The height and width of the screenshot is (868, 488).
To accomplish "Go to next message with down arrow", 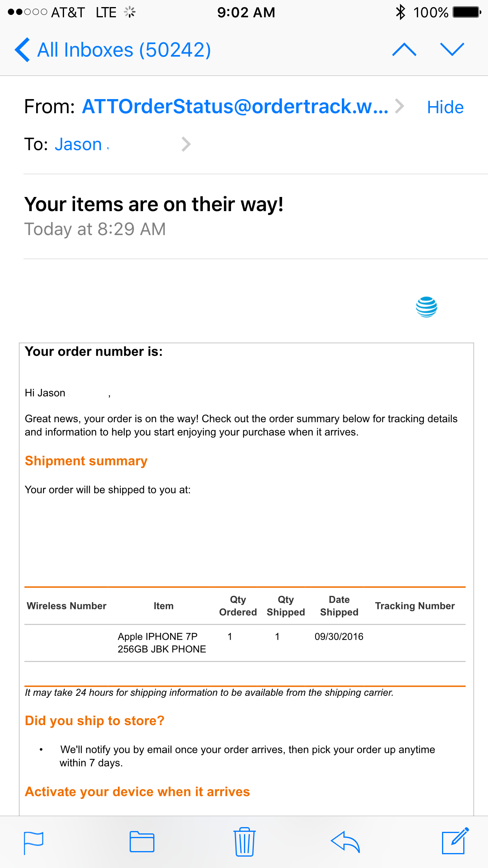I will coord(452,50).
